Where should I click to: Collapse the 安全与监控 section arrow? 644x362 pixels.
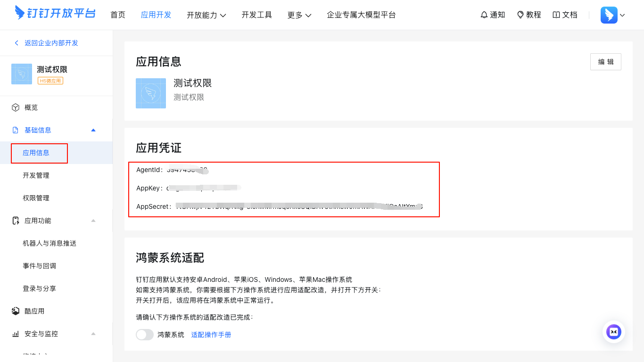pos(93,334)
